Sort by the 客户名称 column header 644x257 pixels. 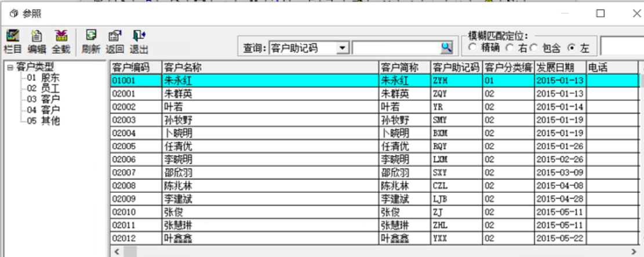click(x=270, y=68)
